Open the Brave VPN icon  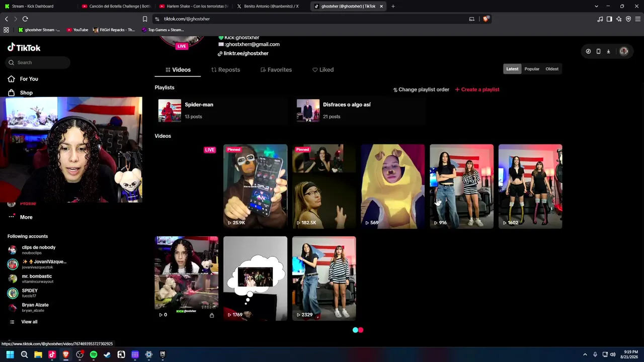[628, 19]
